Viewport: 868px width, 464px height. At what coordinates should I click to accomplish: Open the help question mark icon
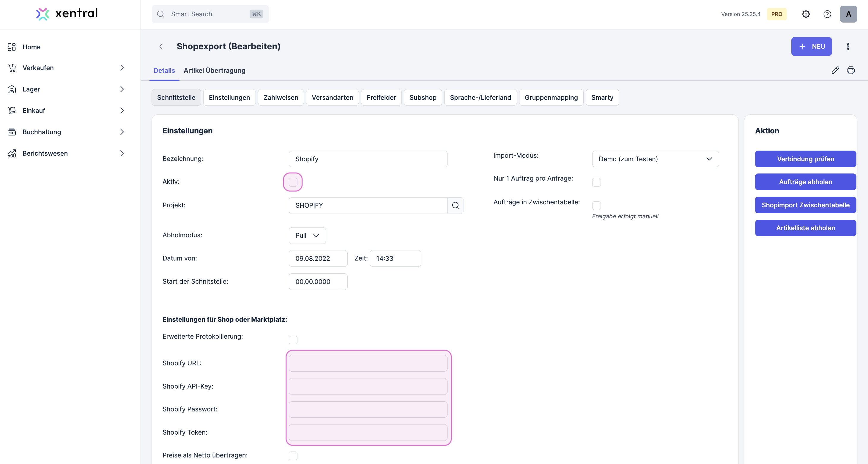827,14
